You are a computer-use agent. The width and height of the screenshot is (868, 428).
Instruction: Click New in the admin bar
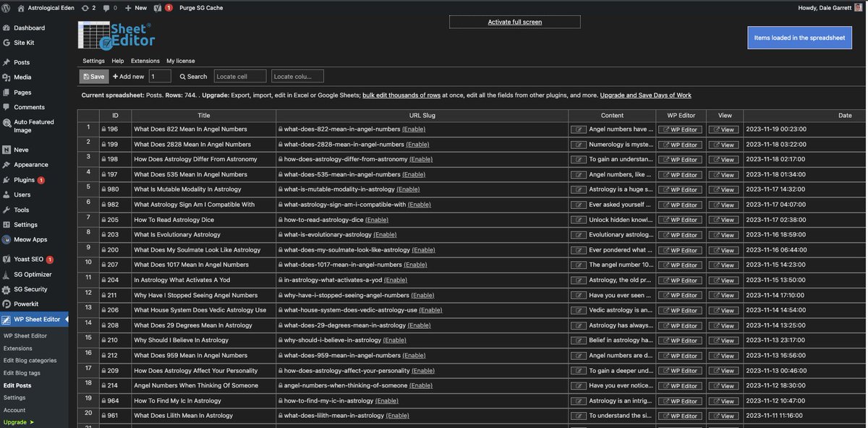click(136, 7)
